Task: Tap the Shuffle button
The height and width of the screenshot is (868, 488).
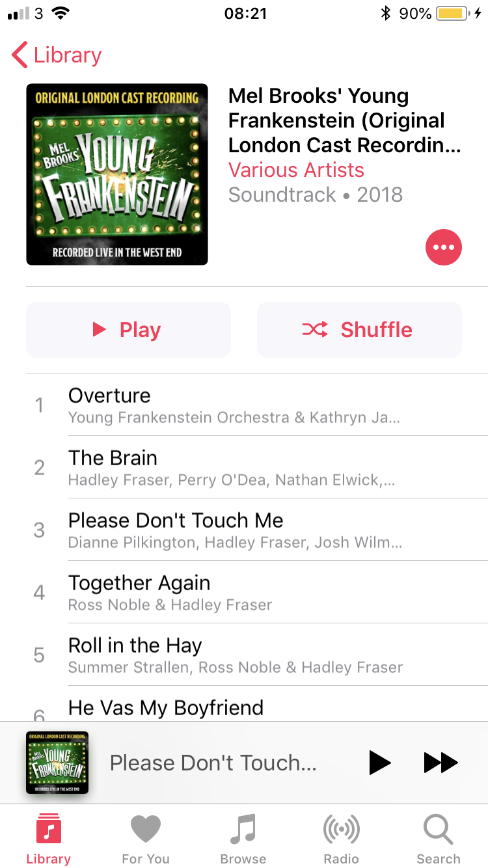Action: (359, 330)
